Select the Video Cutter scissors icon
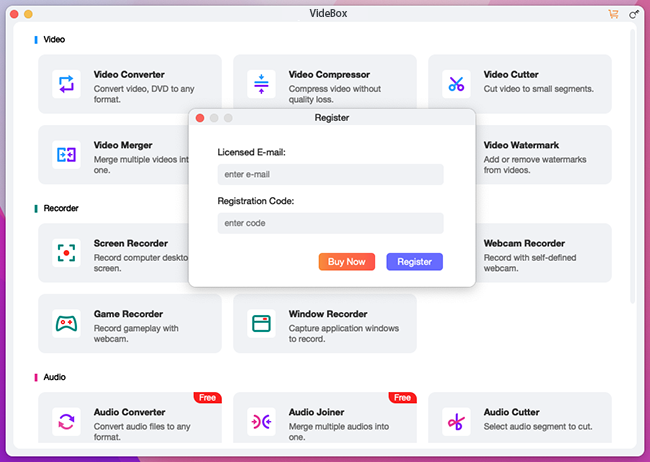The image size is (650, 462). [x=456, y=84]
